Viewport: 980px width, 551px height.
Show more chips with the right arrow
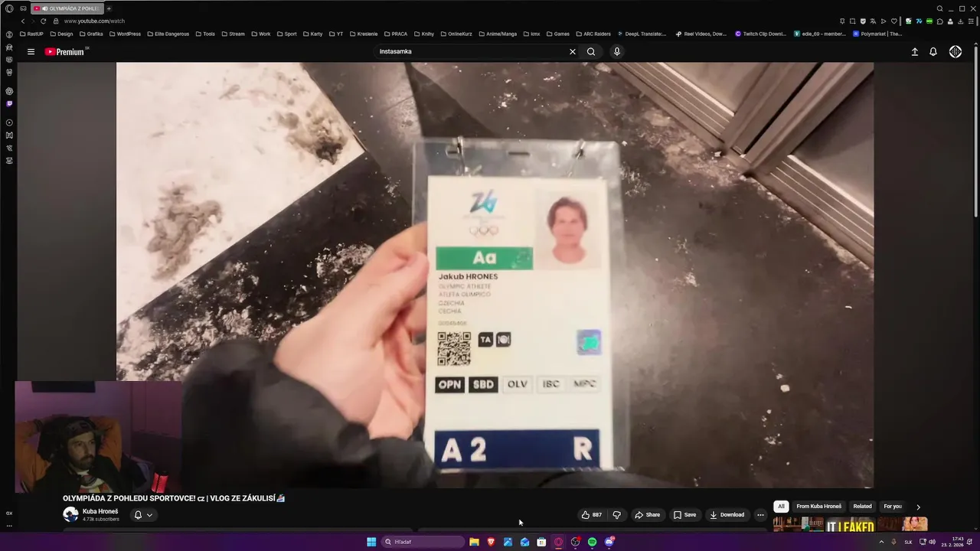pyautogui.click(x=918, y=507)
